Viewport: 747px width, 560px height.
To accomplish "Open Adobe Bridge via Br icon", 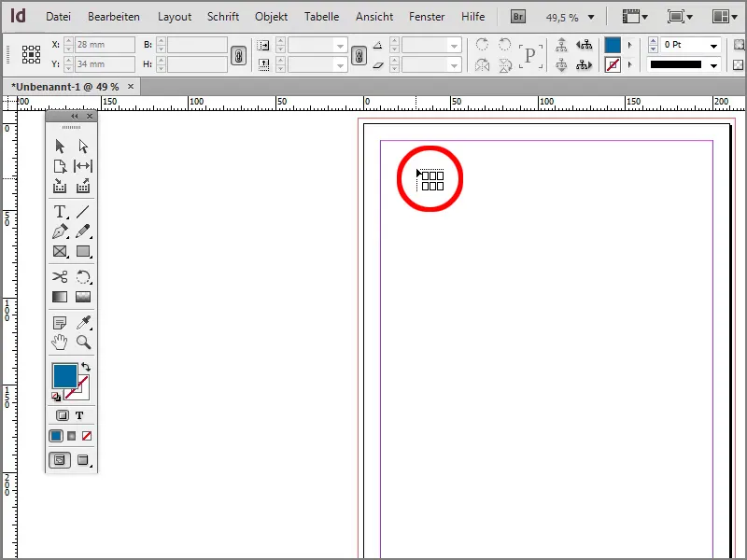I will click(518, 17).
